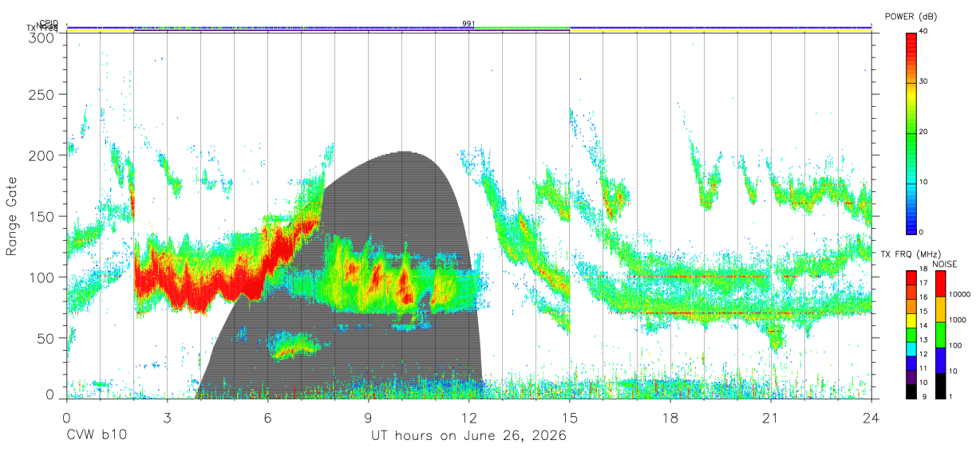The height and width of the screenshot is (452, 980).
Task: Pick the orange NOISE swatch below 10000
Action: (x=940, y=309)
